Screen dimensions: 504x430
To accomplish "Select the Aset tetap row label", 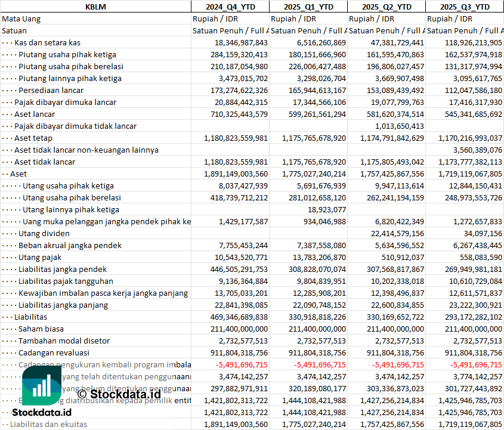I will click(x=33, y=138).
